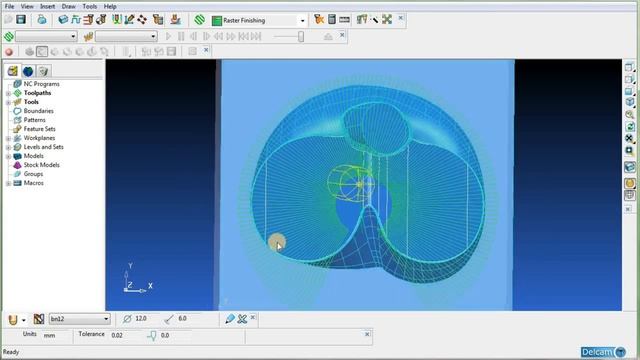
Task: Open the Insert menu
Action: point(47,7)
